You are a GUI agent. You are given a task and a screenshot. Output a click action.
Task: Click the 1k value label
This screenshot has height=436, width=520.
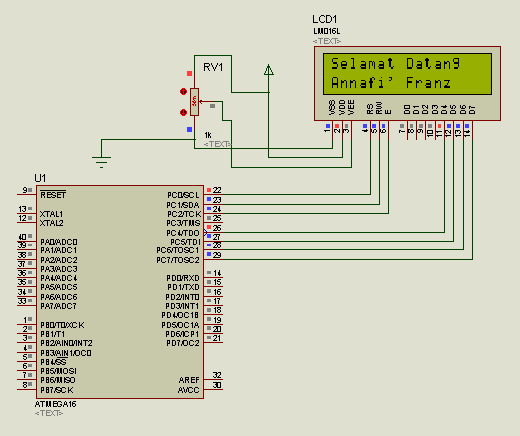click(x=208, y=135)
